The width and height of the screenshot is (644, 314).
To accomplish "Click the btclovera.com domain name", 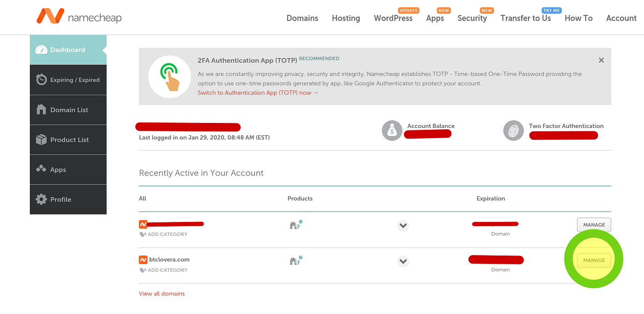I will [x=169, y=259].
